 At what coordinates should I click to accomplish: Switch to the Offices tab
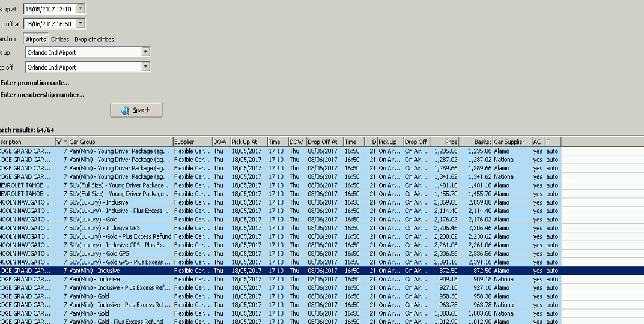point(60,40)
